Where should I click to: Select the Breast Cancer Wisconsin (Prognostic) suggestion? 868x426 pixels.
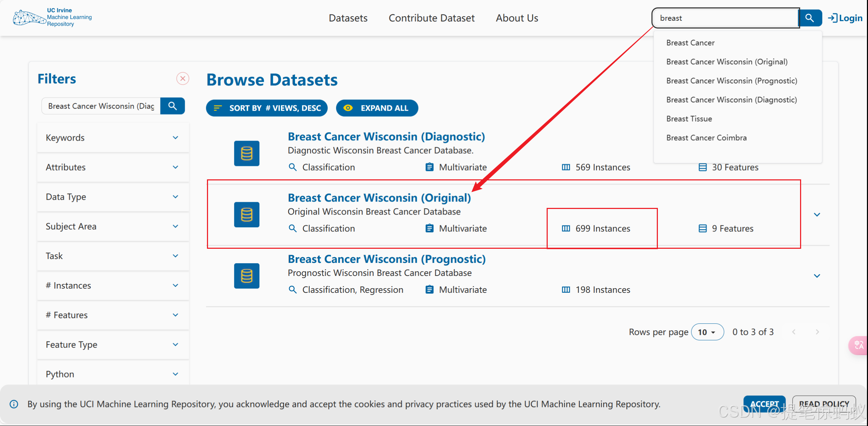pyautogui.click(x=737, y=81)
